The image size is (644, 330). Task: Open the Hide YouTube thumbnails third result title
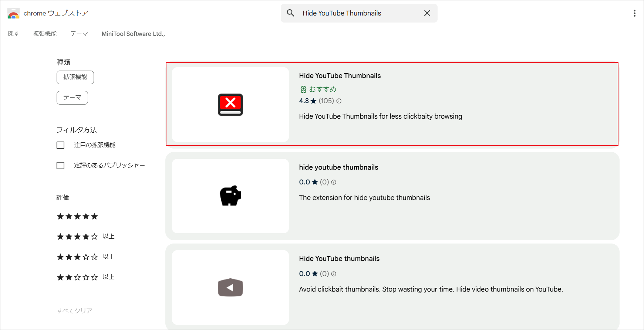pyautogui.click(x=339, y=259)
